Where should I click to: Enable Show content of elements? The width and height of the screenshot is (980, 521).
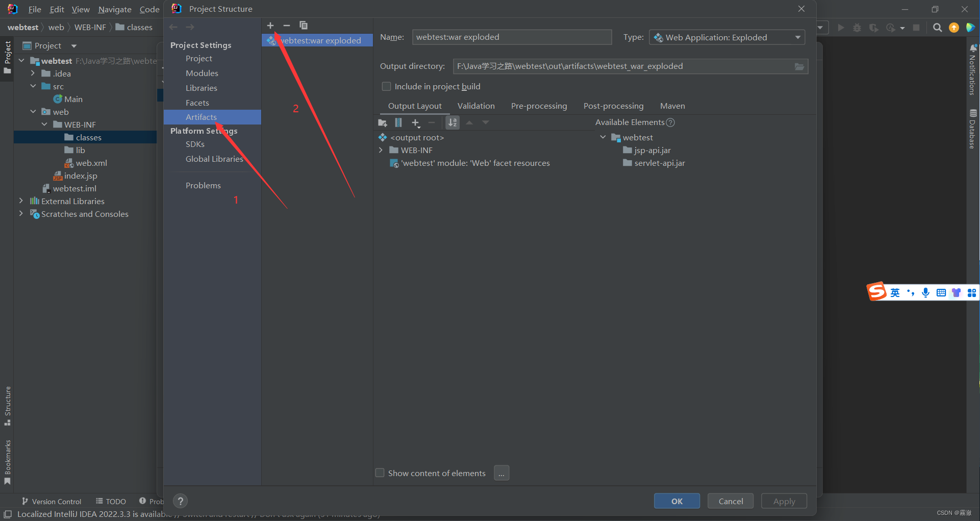380,473
